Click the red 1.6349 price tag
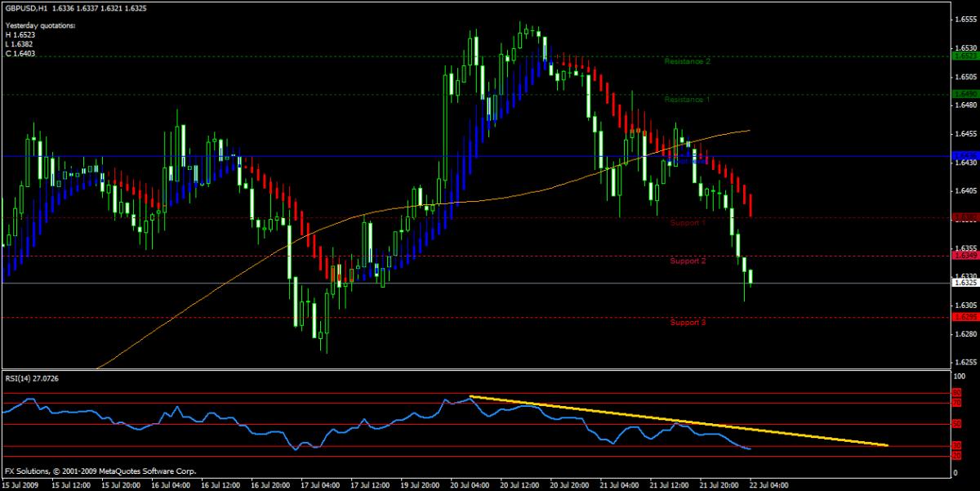Screen dimensions: 980x491 964,256
